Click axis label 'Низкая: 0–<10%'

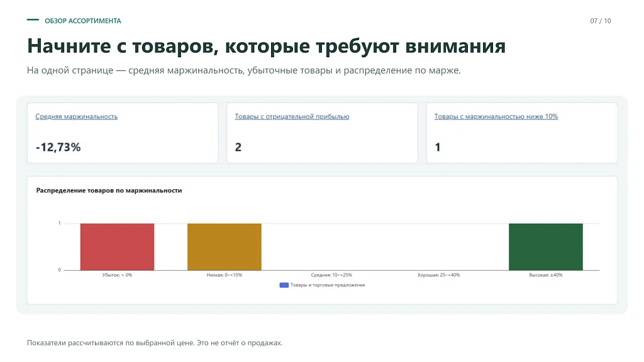(225, 275)
